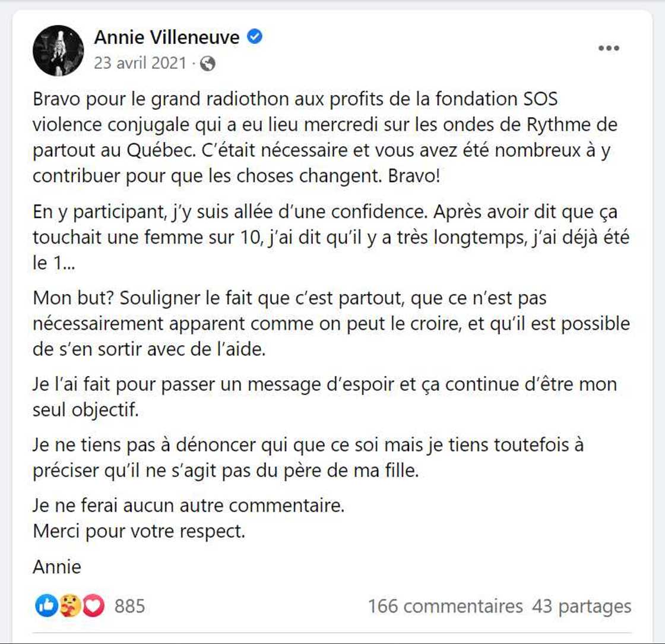This screenshot has width=665, height=644.
Task: Click the blue thumbs-up Like reaction icon
Action: pyautogui.click(x=46, y=605)
